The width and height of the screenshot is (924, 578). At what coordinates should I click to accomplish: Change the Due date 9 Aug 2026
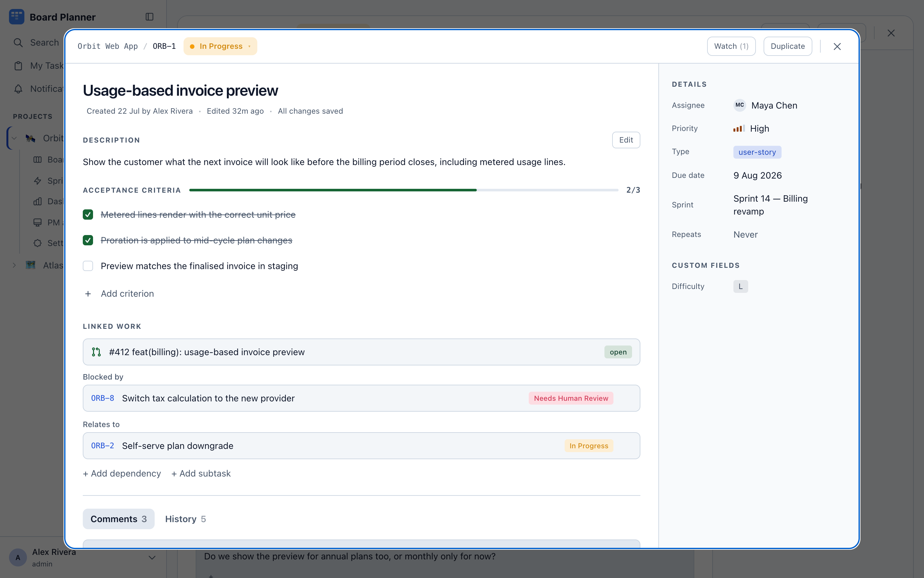[757, 175]
